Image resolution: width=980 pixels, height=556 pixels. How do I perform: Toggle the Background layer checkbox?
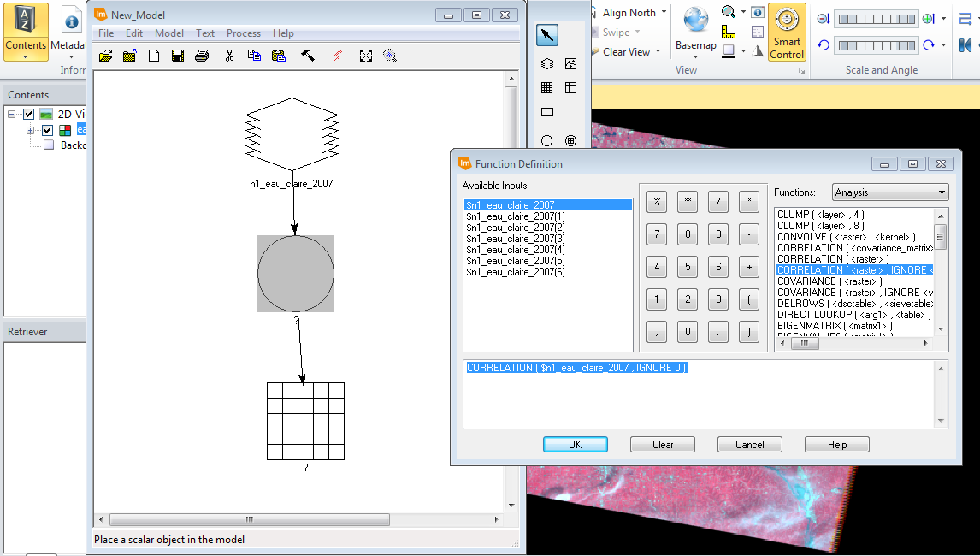49,145
